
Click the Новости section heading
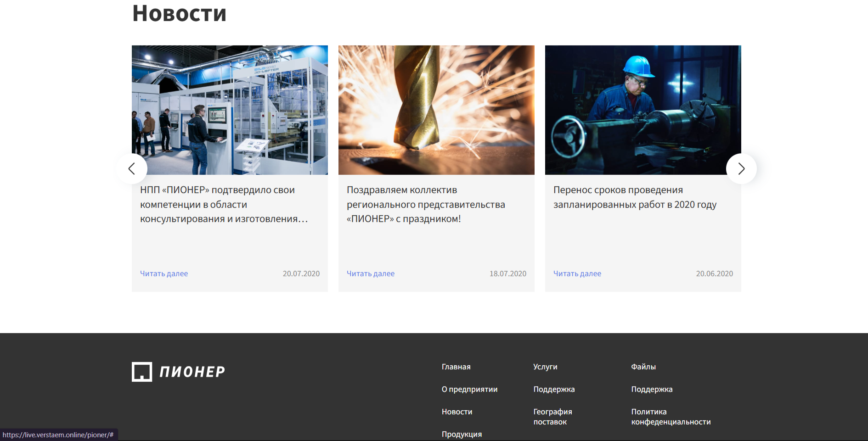pyautogui.click(x=180, y=13)
